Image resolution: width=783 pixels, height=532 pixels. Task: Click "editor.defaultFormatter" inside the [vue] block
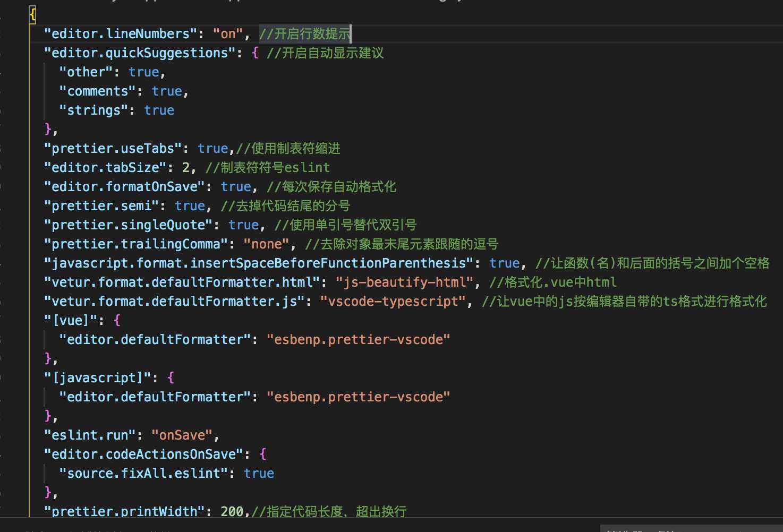click(155, 340)
